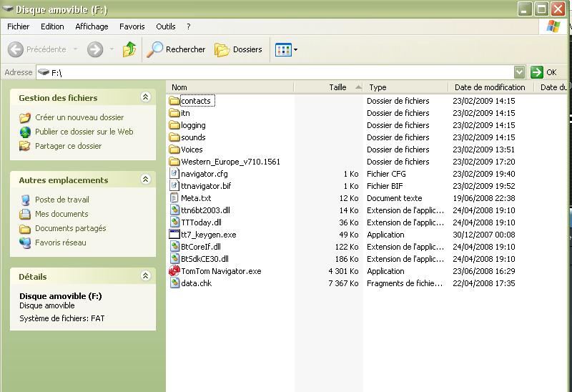The width and height of the screenshot is (572, 392).
Task: Click Créer un nouveau dossier link
Action: pos(79,117)
